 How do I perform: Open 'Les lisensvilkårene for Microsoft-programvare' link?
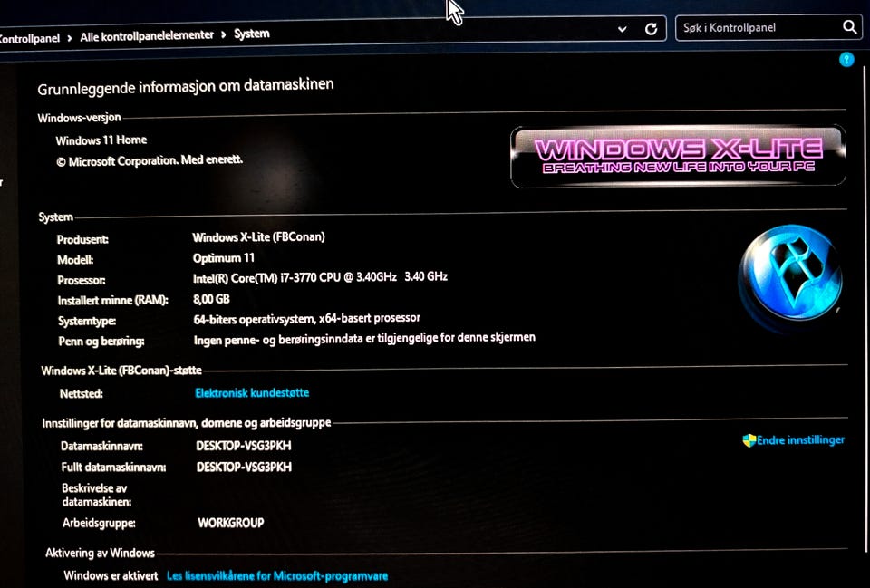point(277,576)
